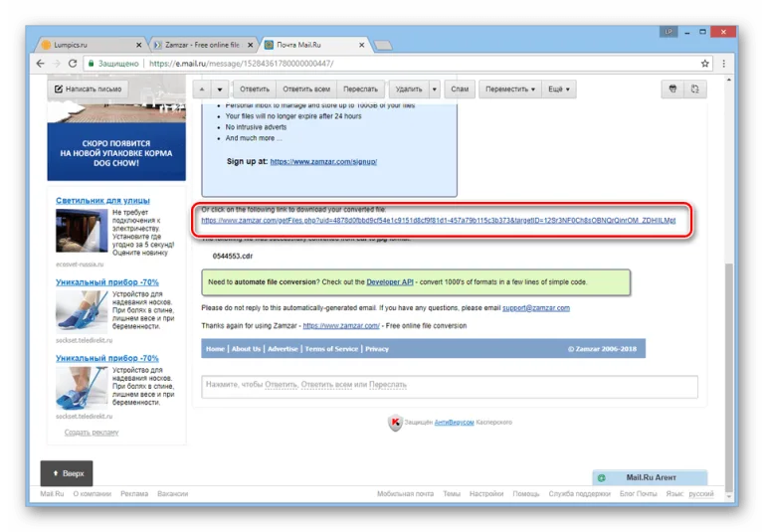Bookmark this page with the star icon

tap(704, 64)
